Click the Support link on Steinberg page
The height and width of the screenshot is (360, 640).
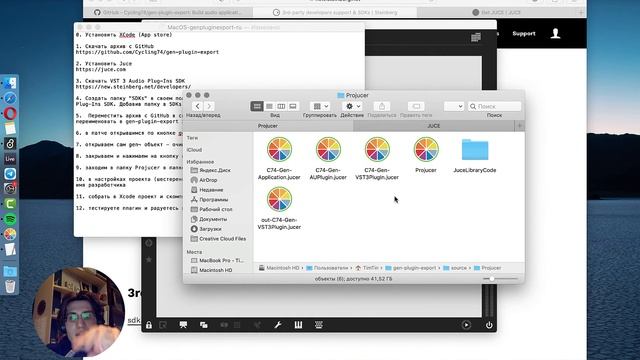coord(524,33)
